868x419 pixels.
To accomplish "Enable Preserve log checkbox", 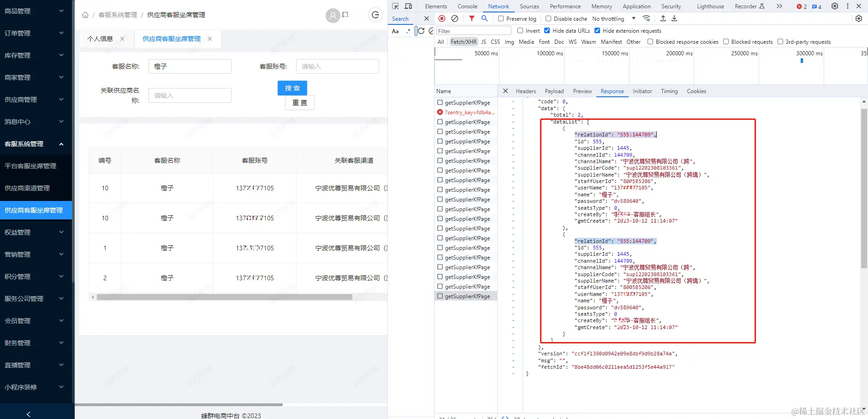I will [501, 18].
